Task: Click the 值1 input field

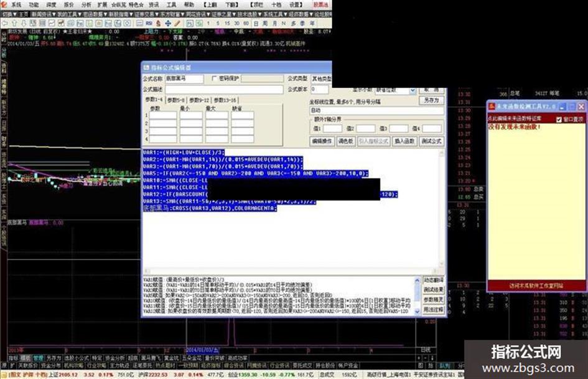Action: click(x=332, y=128)
